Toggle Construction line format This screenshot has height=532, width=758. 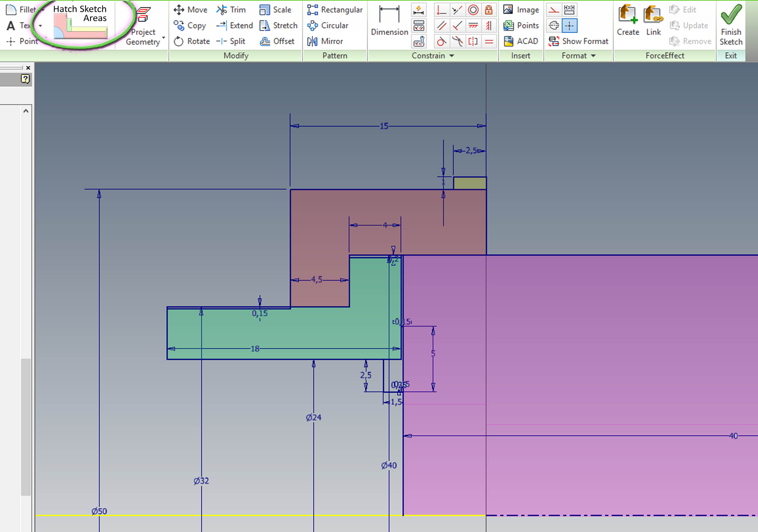tap(554, 10)
